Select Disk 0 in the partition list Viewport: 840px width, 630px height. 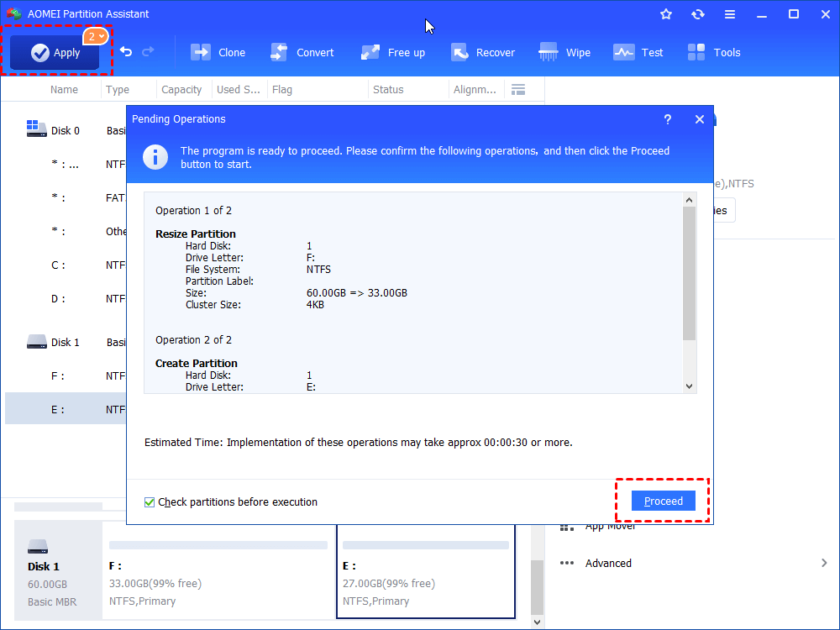tap(66, 130)
